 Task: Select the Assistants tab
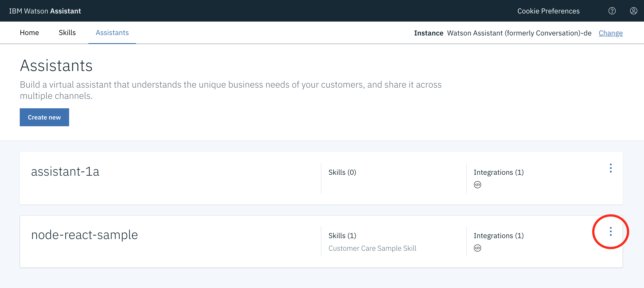112,33
